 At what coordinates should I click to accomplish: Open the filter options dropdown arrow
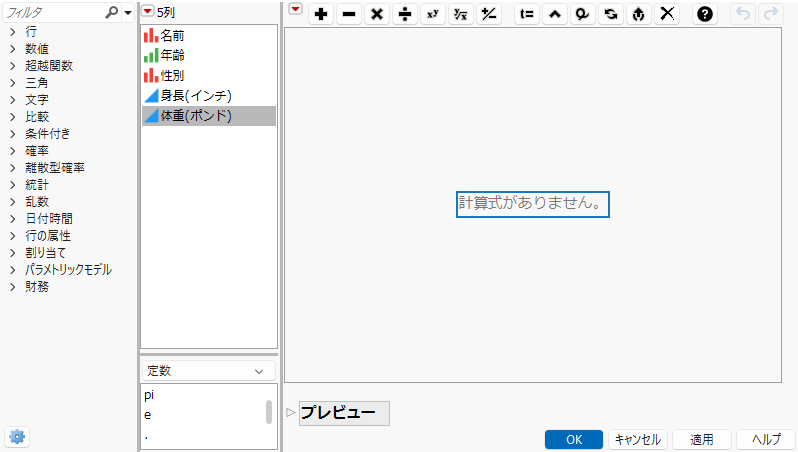point(128,13)
